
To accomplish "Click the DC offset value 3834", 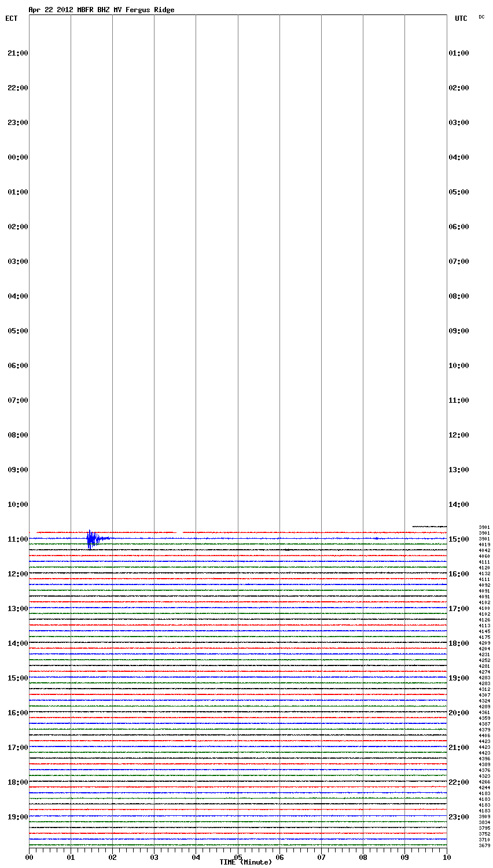I will point(484,822).
